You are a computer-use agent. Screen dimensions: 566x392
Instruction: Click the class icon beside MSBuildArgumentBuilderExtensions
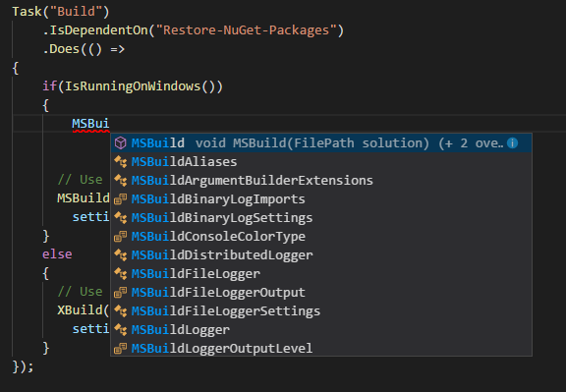click(121, 181)
